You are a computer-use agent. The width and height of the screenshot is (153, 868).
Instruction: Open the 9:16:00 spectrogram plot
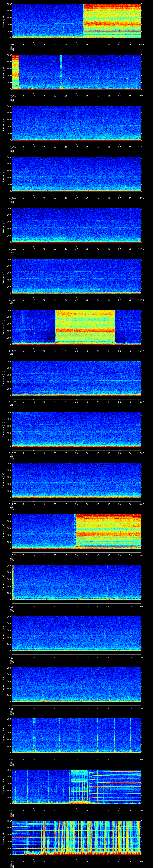(77, 429)
